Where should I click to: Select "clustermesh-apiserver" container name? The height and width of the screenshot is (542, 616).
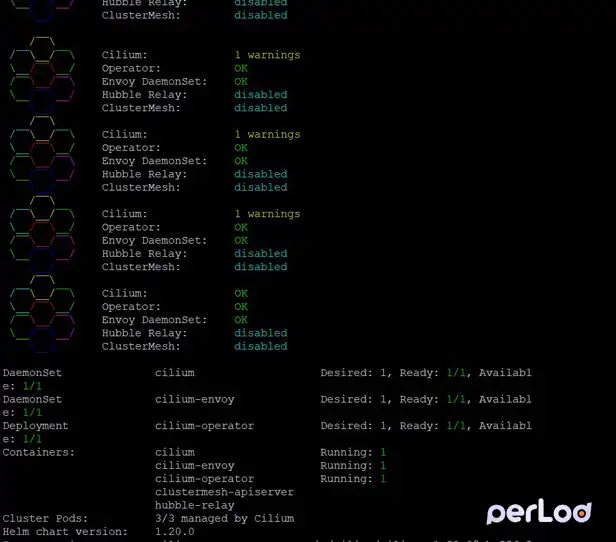[x=224, y=492]
